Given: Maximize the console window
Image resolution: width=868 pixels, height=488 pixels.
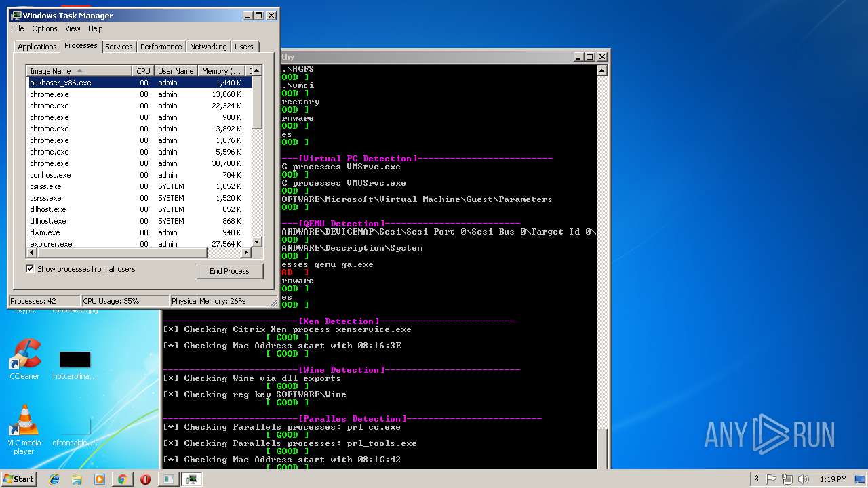Looking at the screenshot, I should click(589, 57).
